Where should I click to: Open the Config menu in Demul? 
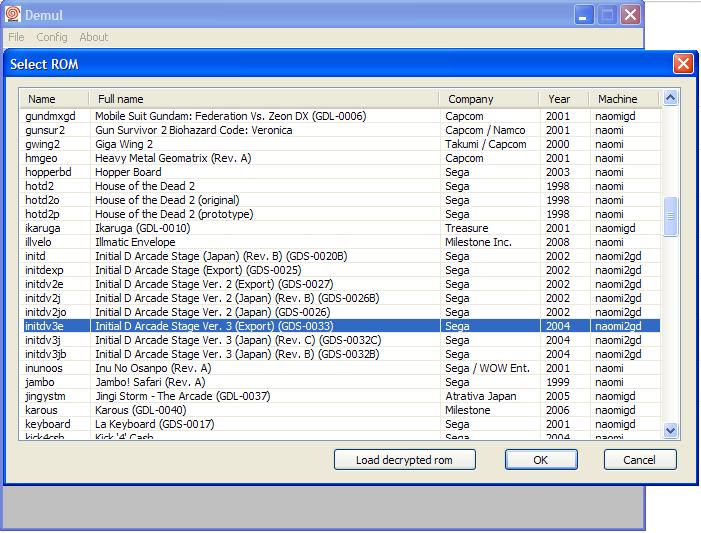pyautogui.click(x=52, y=37)
